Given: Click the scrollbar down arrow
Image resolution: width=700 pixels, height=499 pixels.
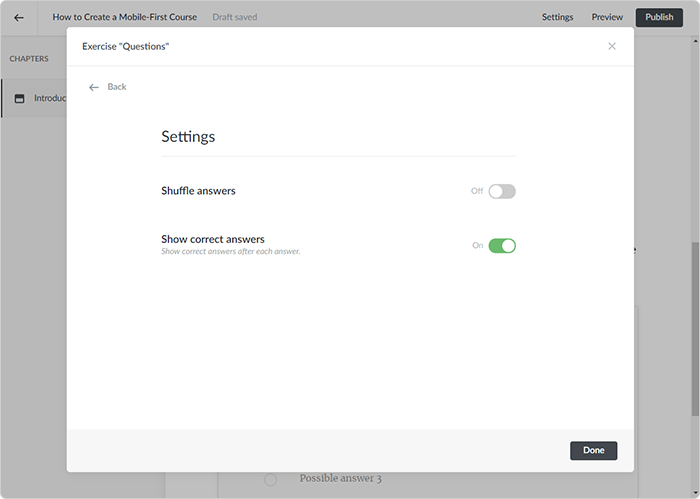Looking at the screenshot, I should coord(695,493).
